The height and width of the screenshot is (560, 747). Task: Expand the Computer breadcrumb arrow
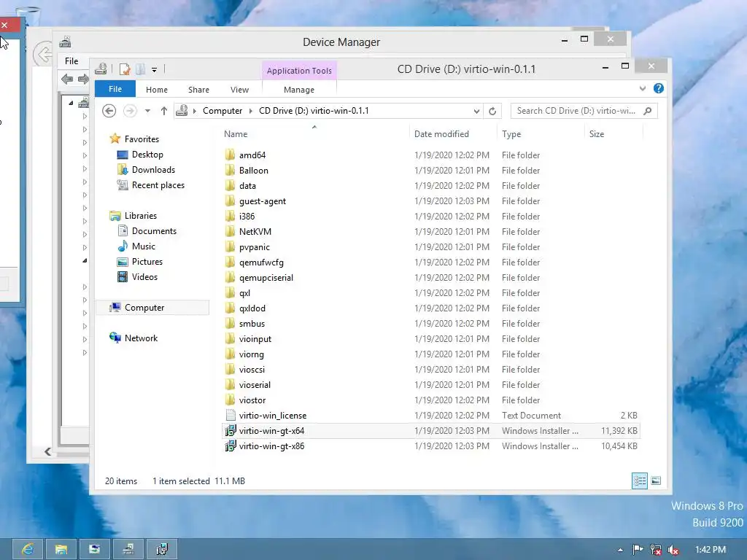tap(251, 111)
